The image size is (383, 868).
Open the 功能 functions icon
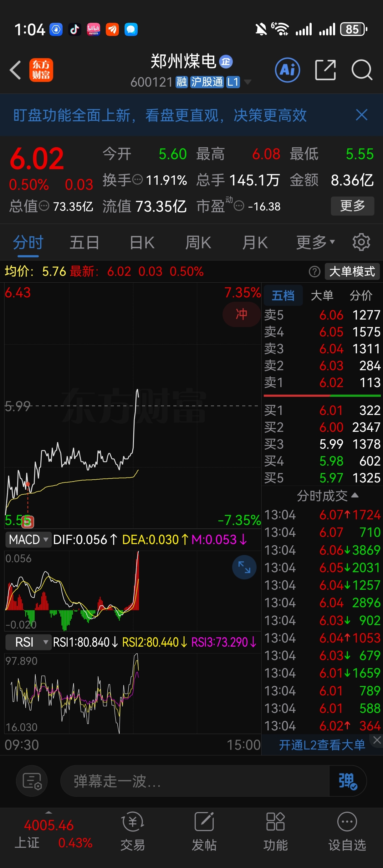point(275,831)
